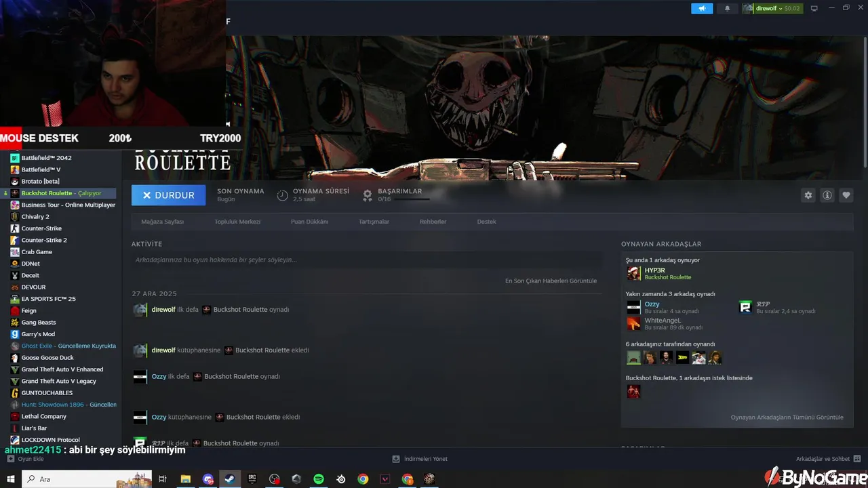868x488 pixels.
Task: Open Ozzy profile in 'kütüphanesine' activity row
Action: pos(159,418)
